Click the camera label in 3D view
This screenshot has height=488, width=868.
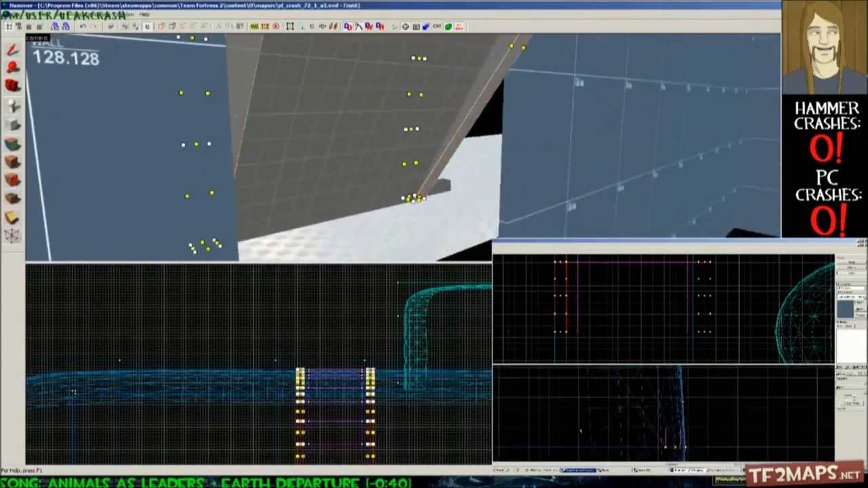(39, 38)
